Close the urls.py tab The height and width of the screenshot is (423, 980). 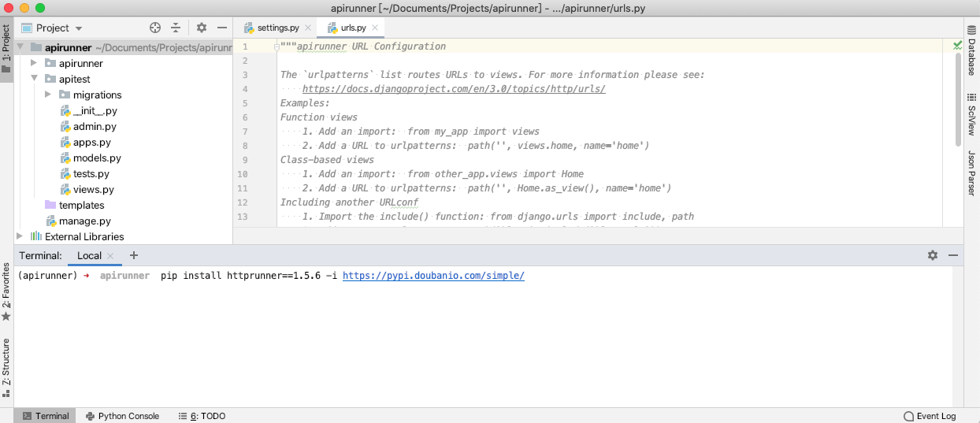[375, 28]
